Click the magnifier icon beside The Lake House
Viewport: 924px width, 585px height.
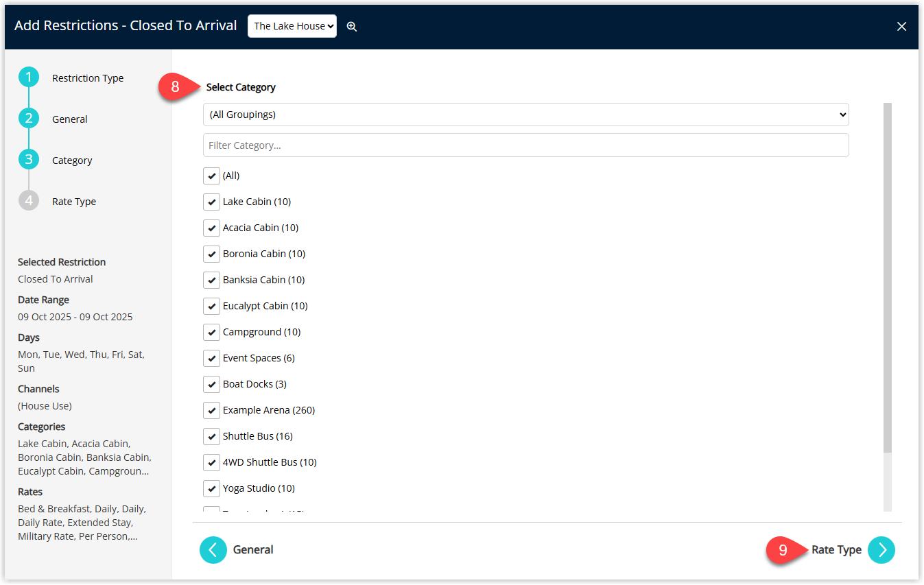(x=352, y=26)
